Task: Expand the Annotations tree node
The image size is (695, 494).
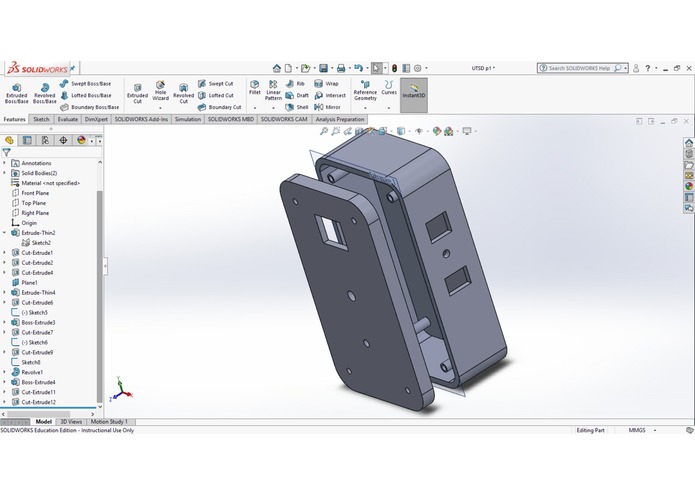Action: click(x=5, y=163)
